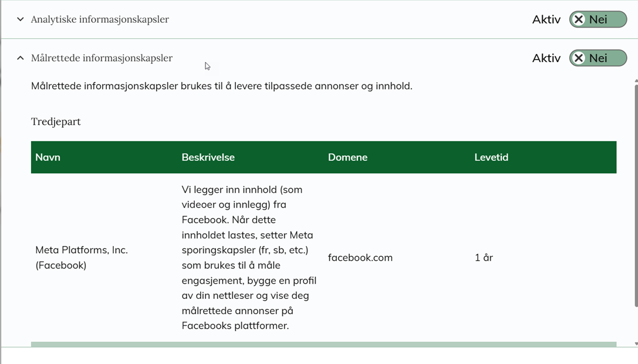
Task: Enable the Aktiv switch for Målrettede informasjonskapsler
Action: pos(598,58)
